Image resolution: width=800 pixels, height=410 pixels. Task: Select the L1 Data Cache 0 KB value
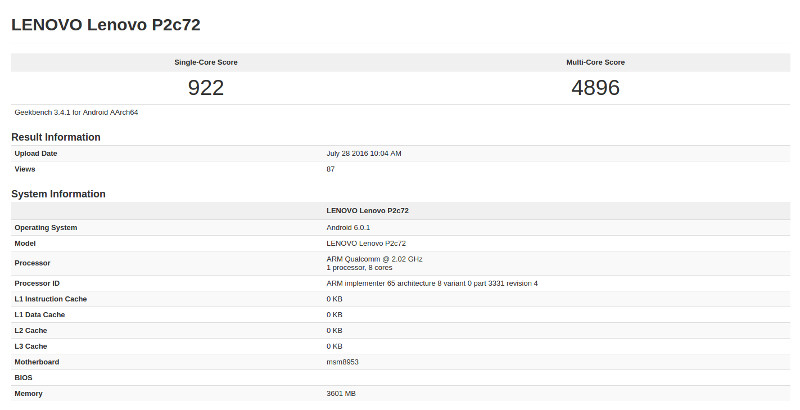click(x=334, y=315)
